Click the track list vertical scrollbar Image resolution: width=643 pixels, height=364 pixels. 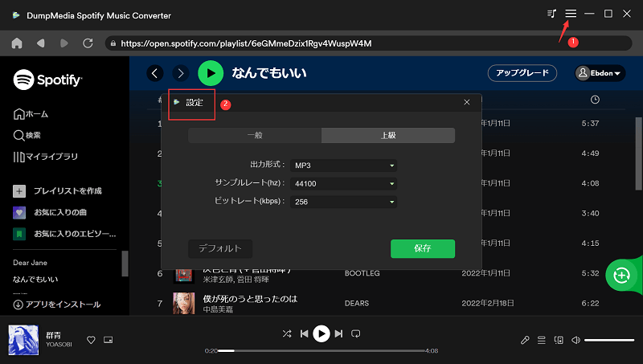(x=638, y=152)
